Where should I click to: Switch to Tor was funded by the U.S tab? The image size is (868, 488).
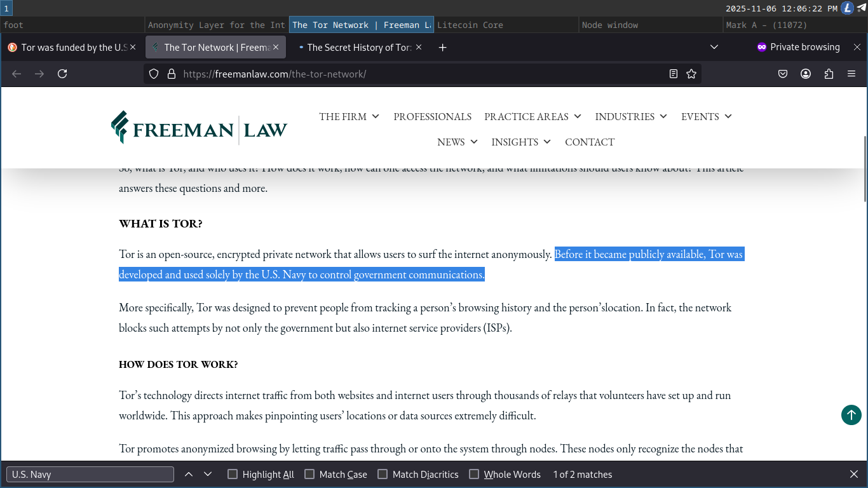coord(70,48)
